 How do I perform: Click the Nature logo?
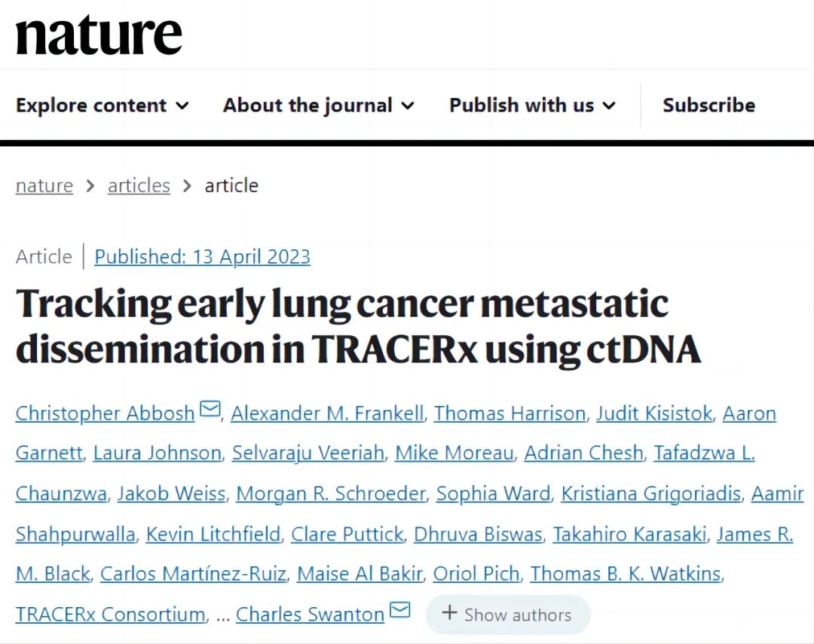click(99, 35)
